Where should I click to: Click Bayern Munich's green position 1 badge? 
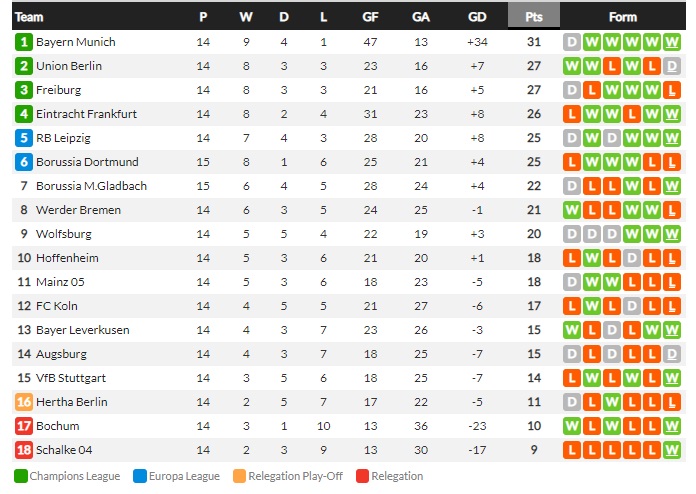pos(24,42)
